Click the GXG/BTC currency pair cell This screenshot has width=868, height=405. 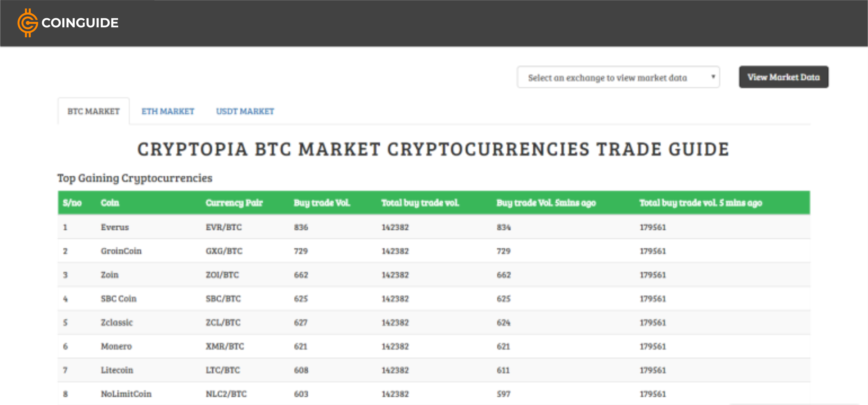[x=224, y=251]
